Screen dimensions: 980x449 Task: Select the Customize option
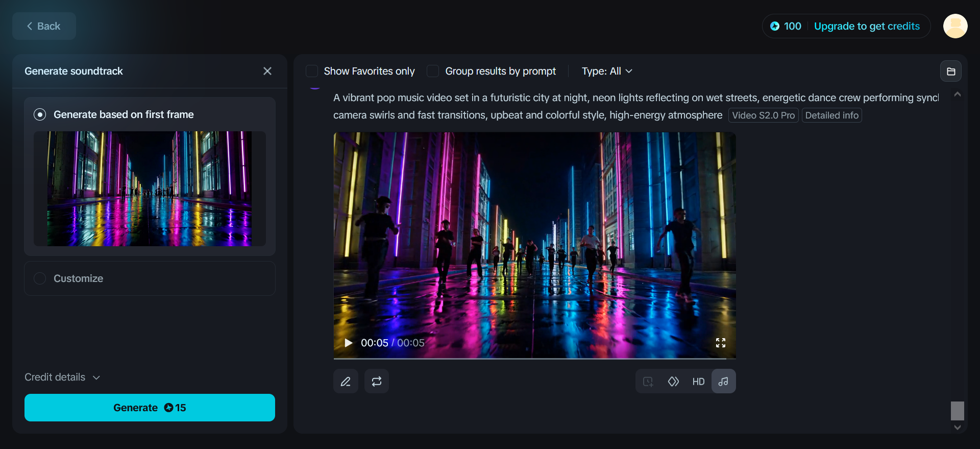(150, 278)
